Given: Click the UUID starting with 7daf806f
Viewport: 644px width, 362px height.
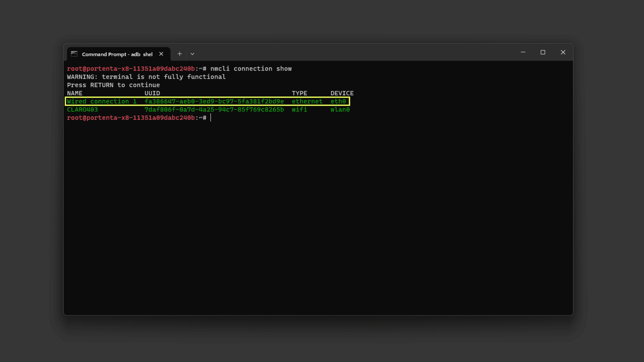Looking at the screenshot, I should click(x=214, y=110).
